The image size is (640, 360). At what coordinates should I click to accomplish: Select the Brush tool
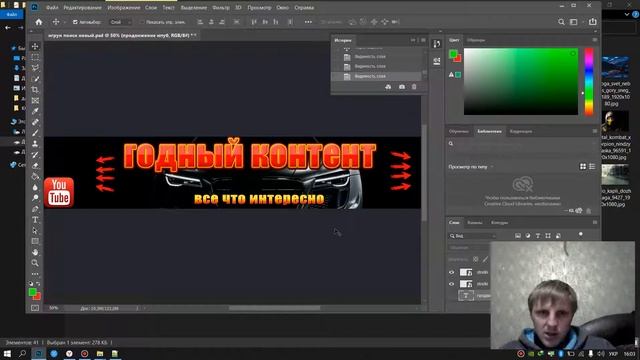pyautogui.click(x=35, y=133)
